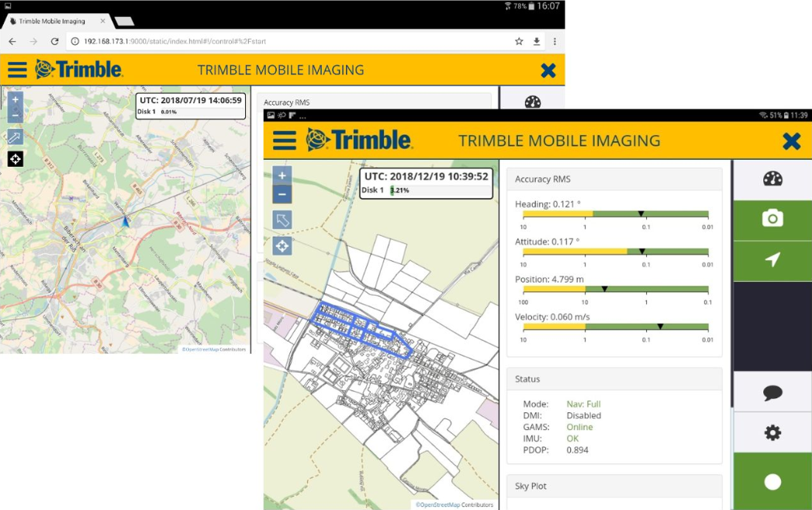Open hamburger menu in front Trimble window
This screenshot has width=812, height=510.
click(x=285, y=140)
